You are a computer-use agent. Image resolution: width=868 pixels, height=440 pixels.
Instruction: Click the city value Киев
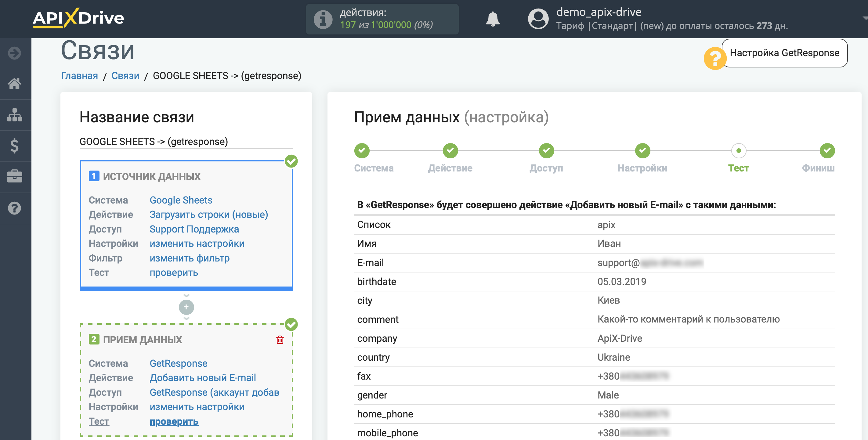pyautogui.click(x=609, y=300)
